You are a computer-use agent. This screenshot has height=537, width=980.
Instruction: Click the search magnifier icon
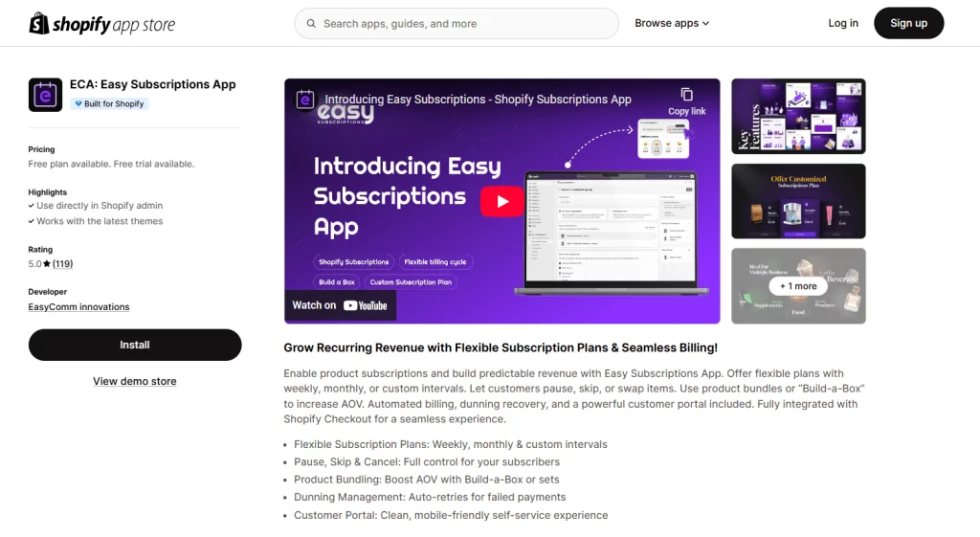click(x=311, y=24)
